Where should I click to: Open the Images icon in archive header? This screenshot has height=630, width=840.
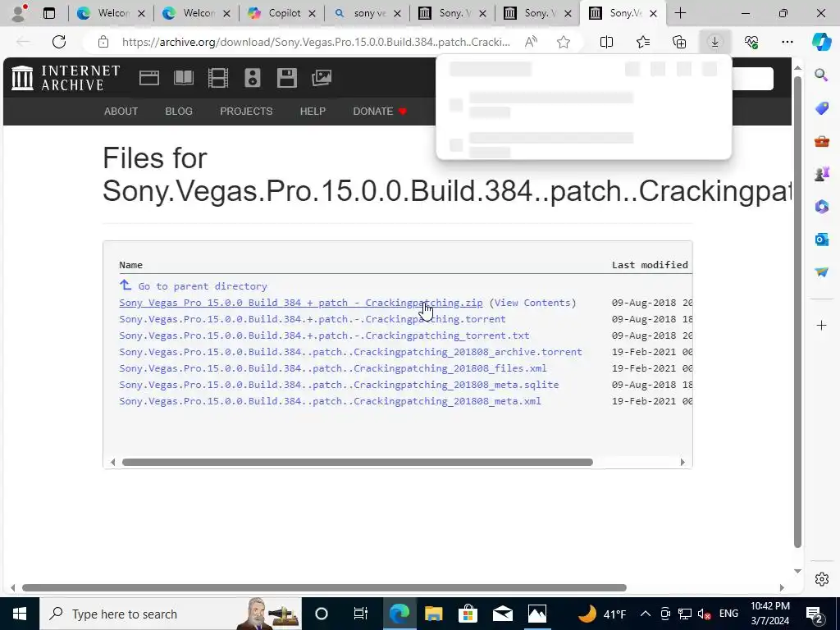(322, 78)
